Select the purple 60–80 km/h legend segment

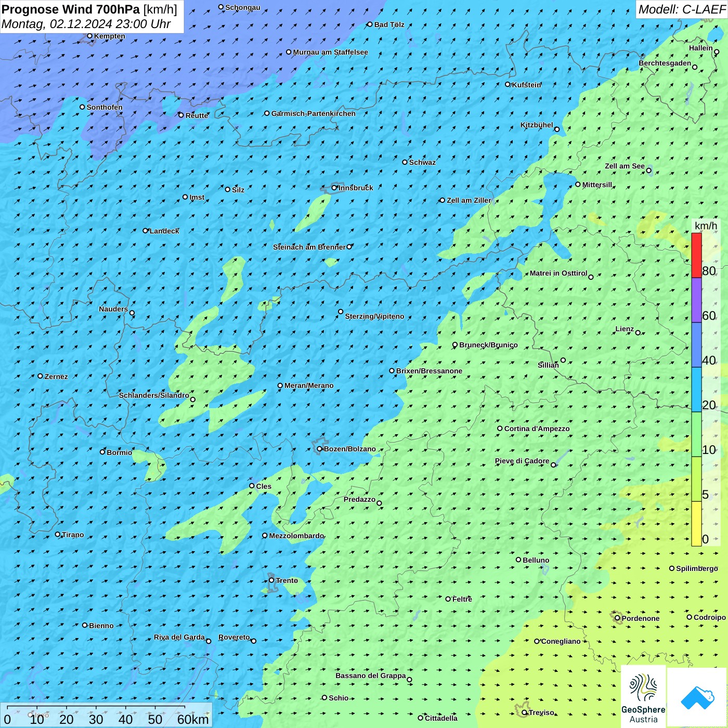(x=696, y=300)
